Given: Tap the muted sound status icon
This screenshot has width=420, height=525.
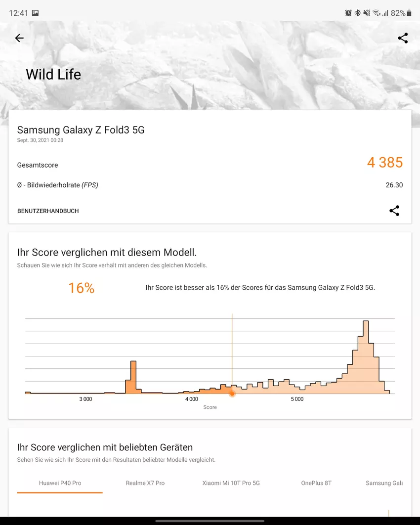Looking at the screenshot, I should point(366,13).
